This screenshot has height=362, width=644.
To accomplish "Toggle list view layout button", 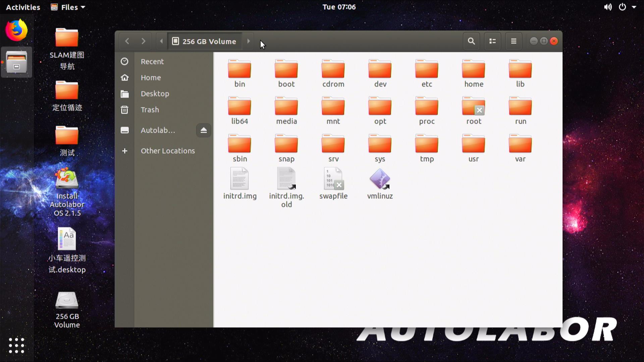I will click(492, 41).
